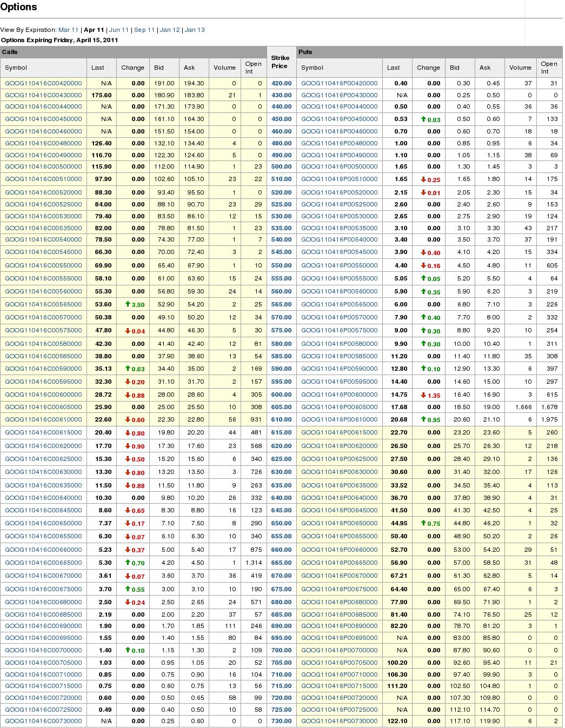Open put symbol GOOG110416P00600000

click(340, 395)
